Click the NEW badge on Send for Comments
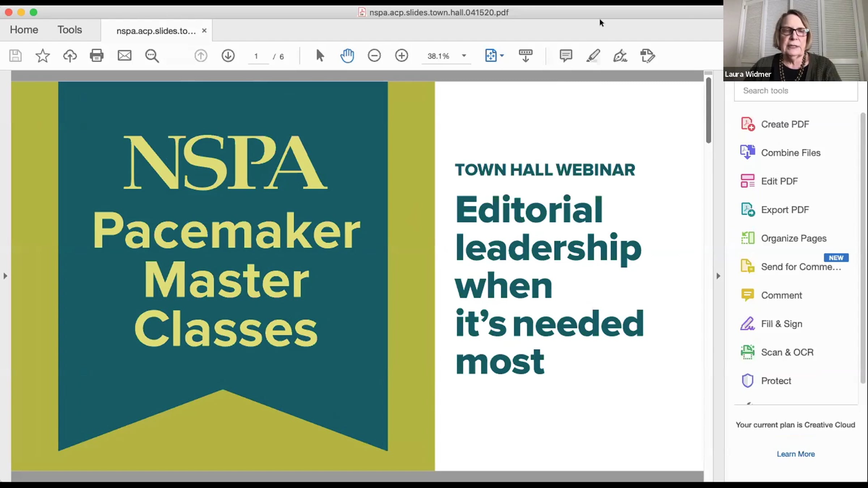The width and height of the screenshot is (868, 488). (836, 258)
